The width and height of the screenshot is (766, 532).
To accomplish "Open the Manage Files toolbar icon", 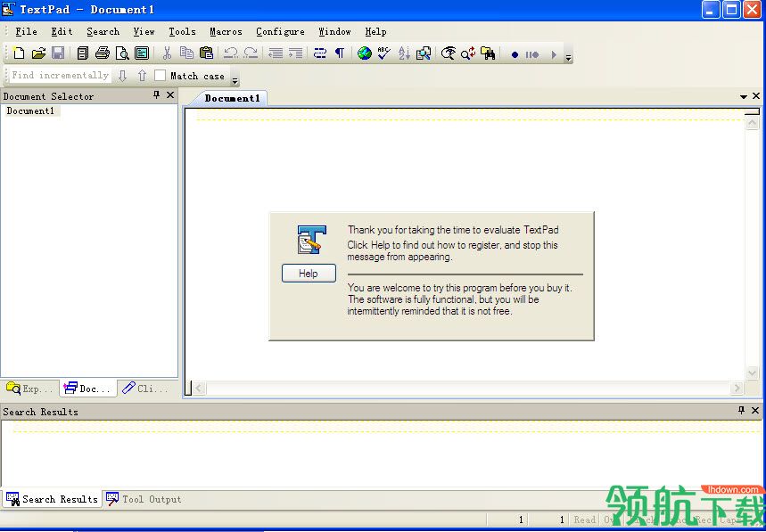I will 83,53.
